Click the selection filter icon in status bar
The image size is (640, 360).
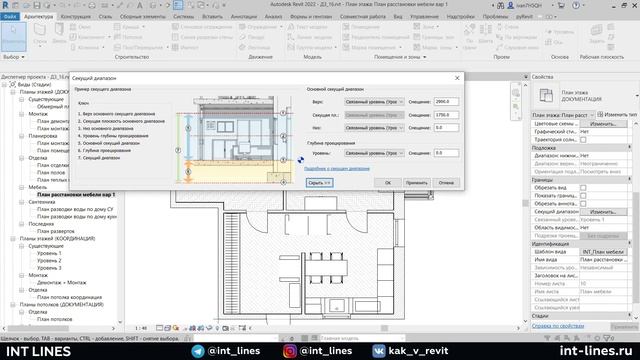[x=608, y=338]
